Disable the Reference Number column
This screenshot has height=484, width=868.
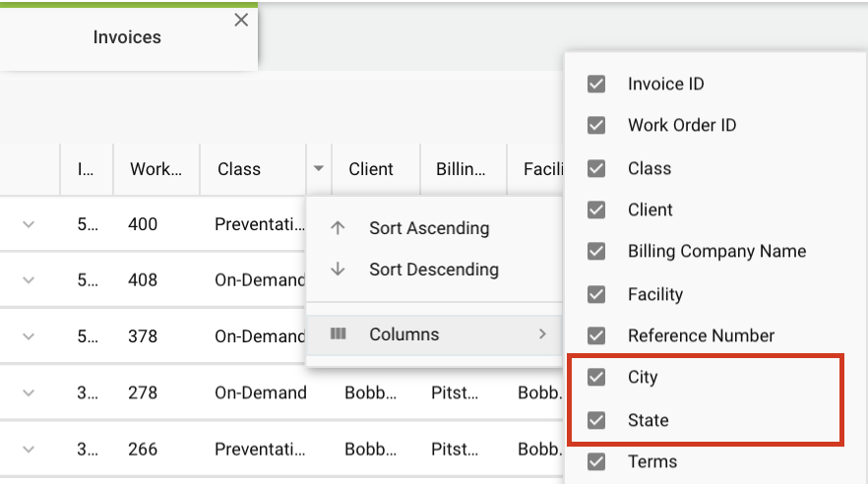tap(596, 335)
